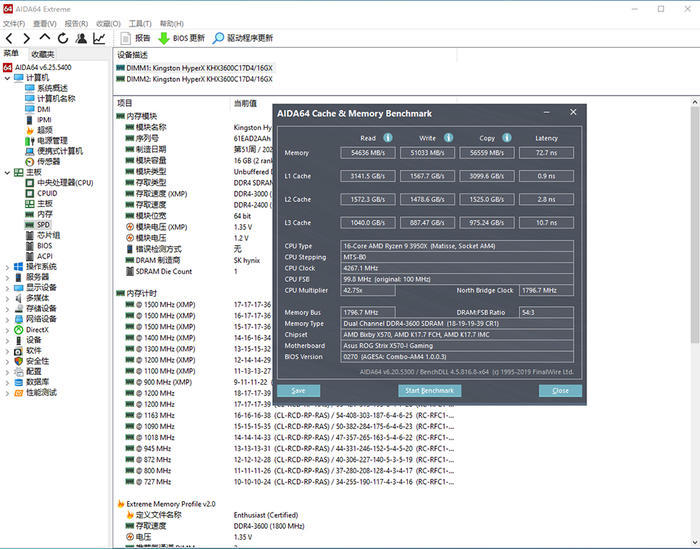This screenshot has width=700, height=549.
Task: Select 传感器 sensor tree item
Action: click(49, 162)
